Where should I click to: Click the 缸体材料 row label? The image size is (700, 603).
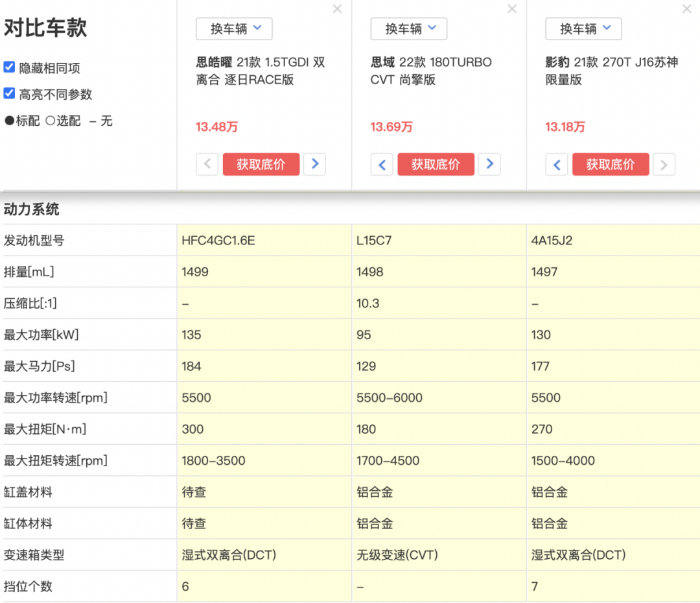[x=28, y=523]
